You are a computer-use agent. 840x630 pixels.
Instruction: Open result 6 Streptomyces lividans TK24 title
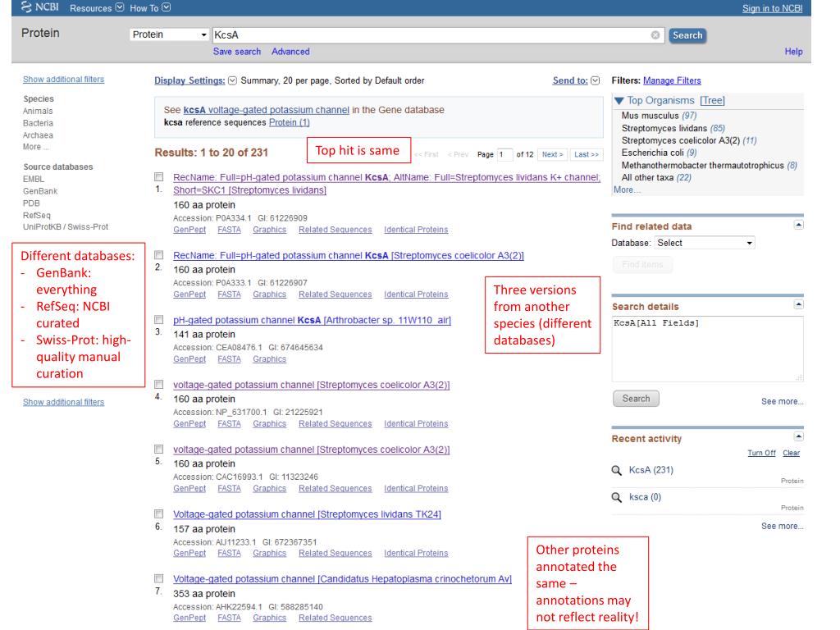point(307,514)
